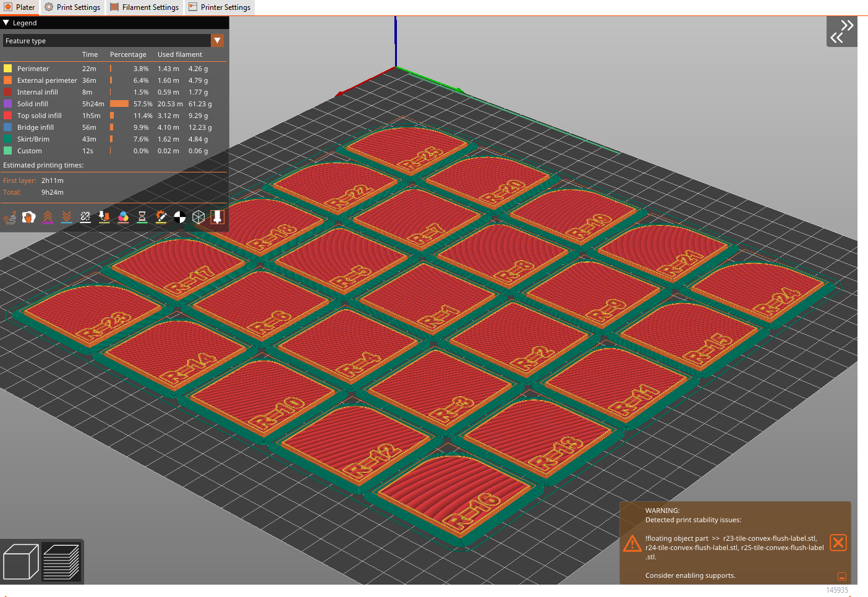Show deretractions in the toolpath preview
The height and width of the screenshot is (597, 868).
[x=66, y=218]
